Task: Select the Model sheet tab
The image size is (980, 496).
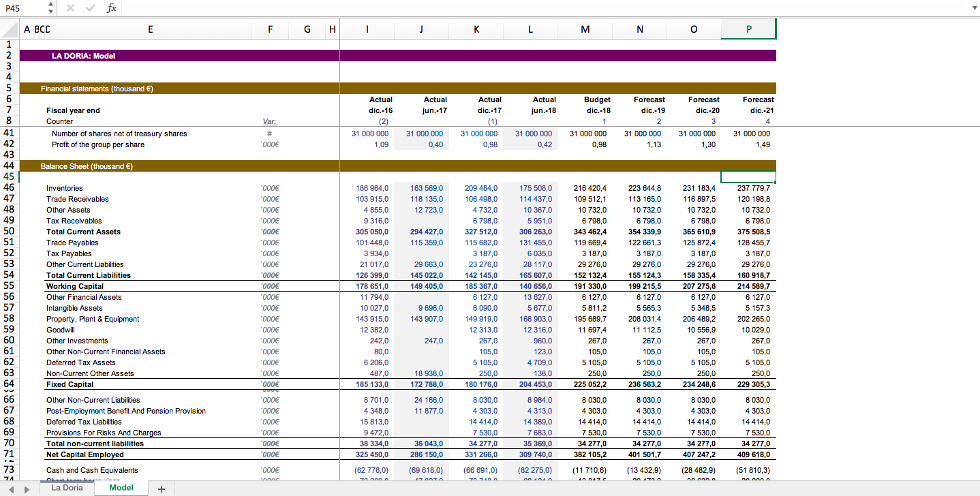Action: pyautogui.click(x=121, y=488)
